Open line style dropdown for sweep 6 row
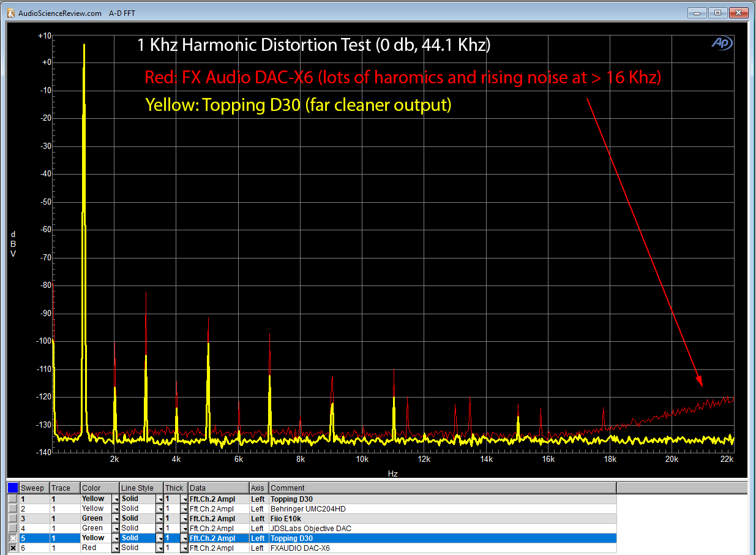This screenshot has height=555, width=756. point(160,548)
